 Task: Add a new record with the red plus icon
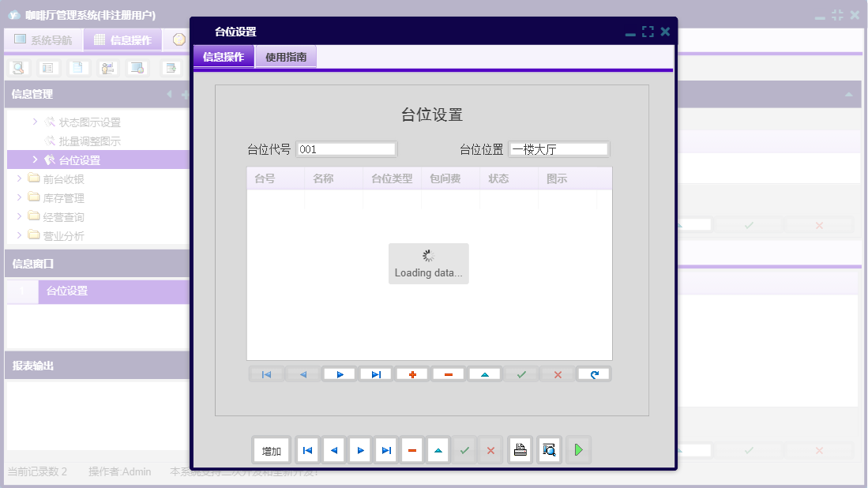[x=411, y=374]
